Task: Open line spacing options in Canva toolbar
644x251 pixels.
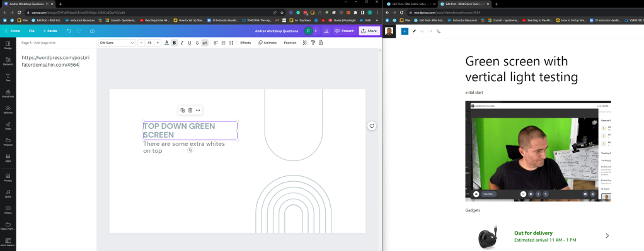Action: pyautogui.click(x=231, y=43)
